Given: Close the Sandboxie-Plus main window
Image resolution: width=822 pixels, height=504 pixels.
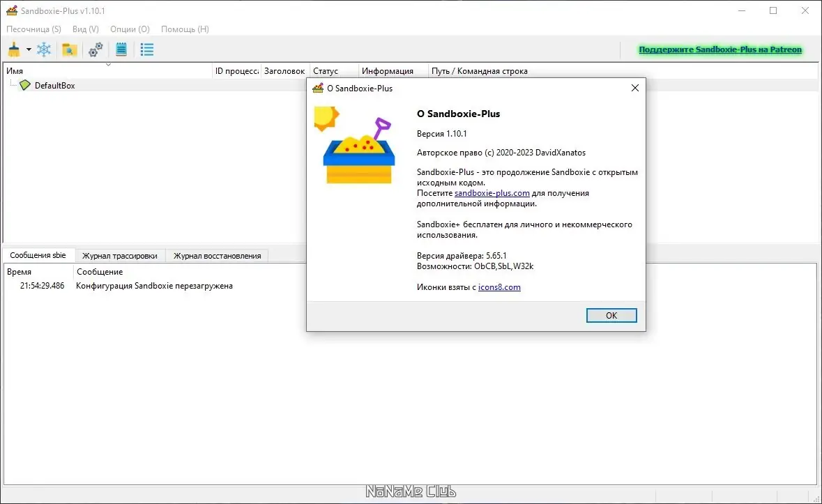Looking at the screenshot, I should [805, 10].
